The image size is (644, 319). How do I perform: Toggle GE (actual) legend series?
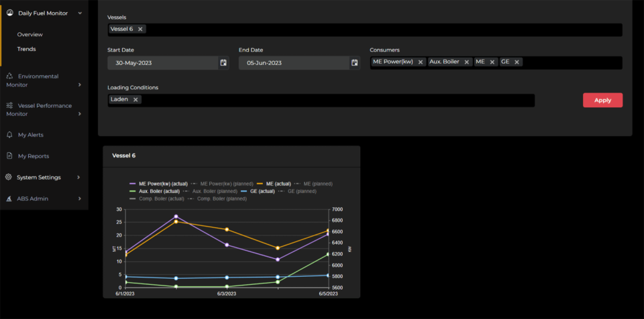[x=258, y=191]
